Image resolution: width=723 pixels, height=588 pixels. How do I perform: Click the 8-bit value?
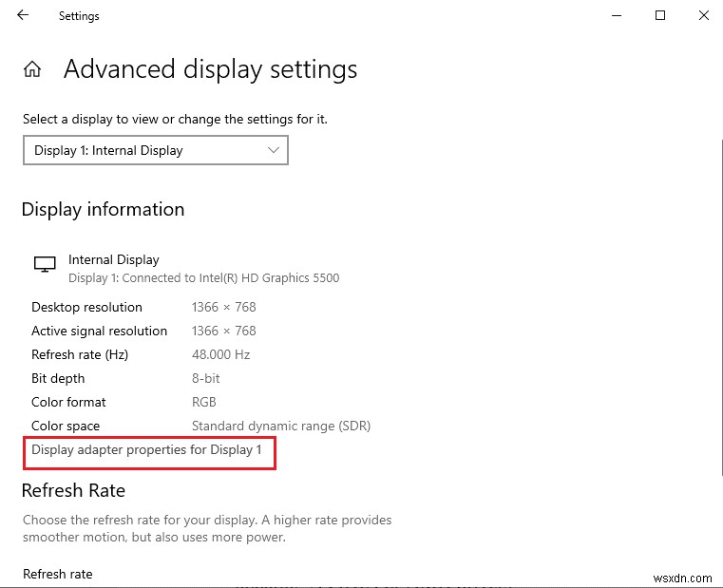pos(205,379)
